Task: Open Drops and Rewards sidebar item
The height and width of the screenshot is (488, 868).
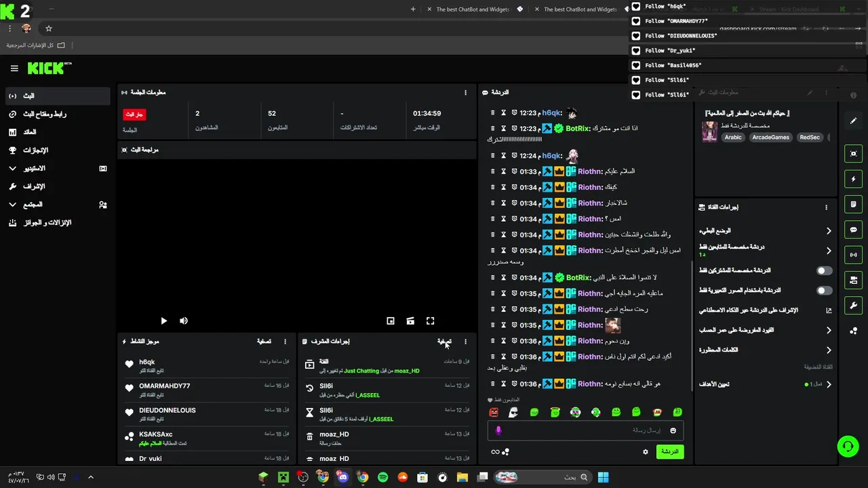Action: (x=56, y=222)
